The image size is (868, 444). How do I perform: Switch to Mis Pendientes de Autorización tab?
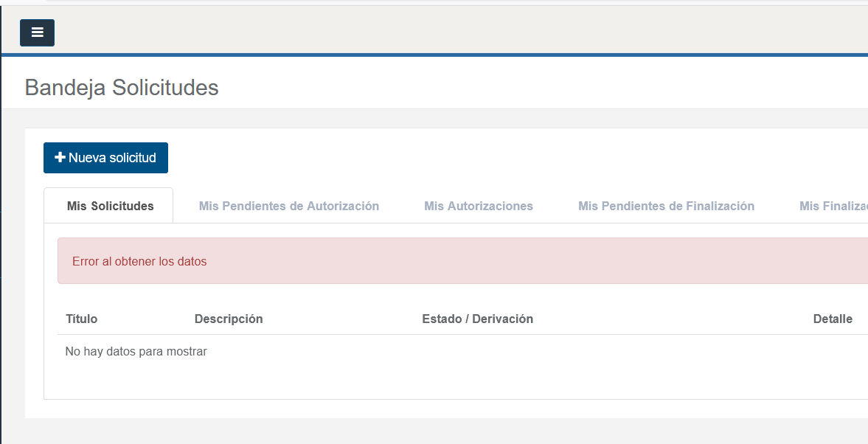pyautogui.click(x=289, y=206)
